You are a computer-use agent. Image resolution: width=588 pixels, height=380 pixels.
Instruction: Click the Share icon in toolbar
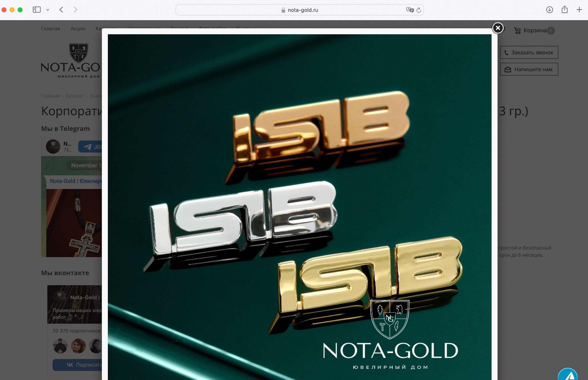point(564,10)
